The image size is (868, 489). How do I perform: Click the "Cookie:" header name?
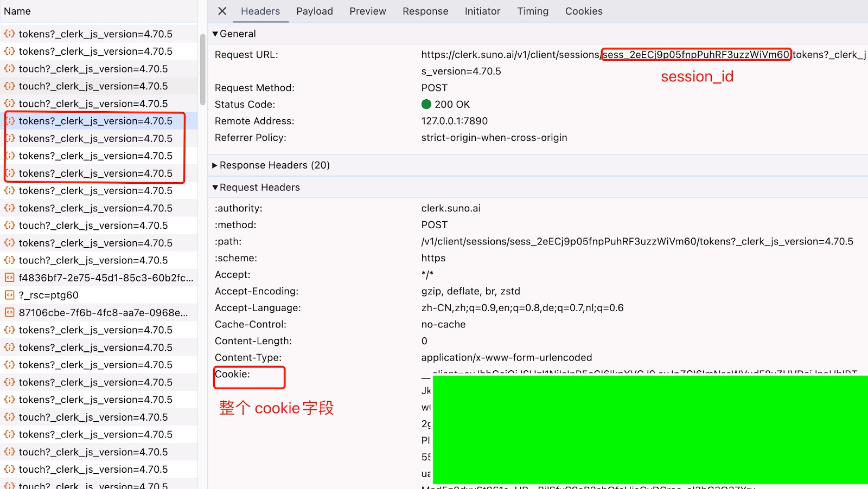pyautogui.click(x=232, y=374)
